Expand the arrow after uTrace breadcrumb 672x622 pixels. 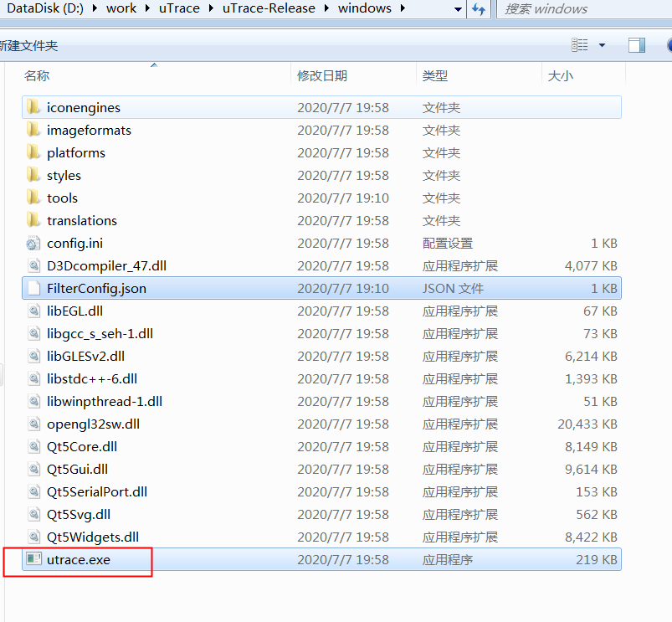pyautogui.click(x=211, y=8)
